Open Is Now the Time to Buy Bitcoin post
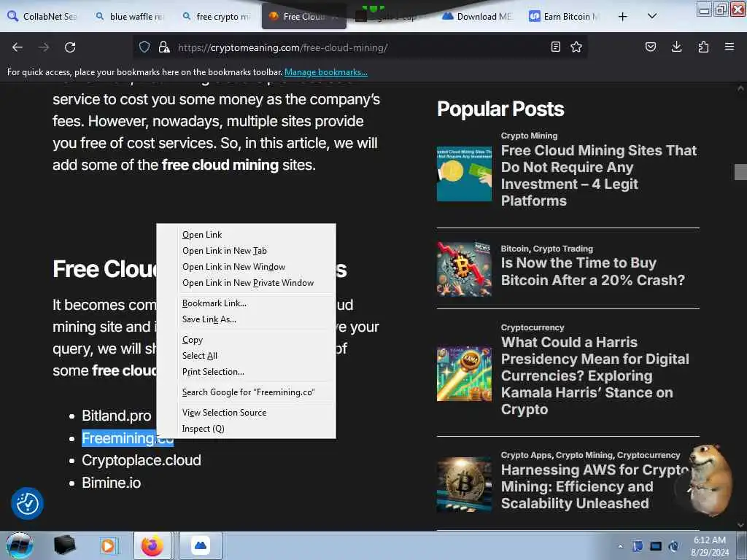This screenshot has height=560, width=747. coord(592,271)
